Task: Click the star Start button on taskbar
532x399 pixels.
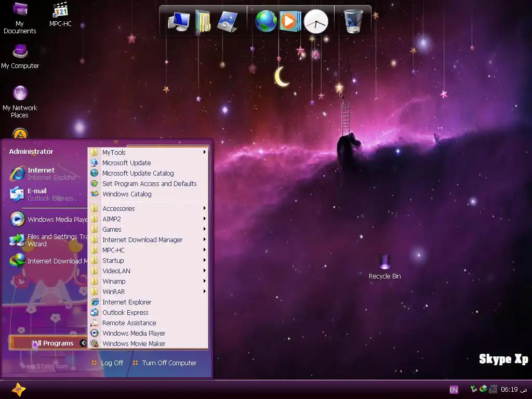Action: [x=18, y=389]
